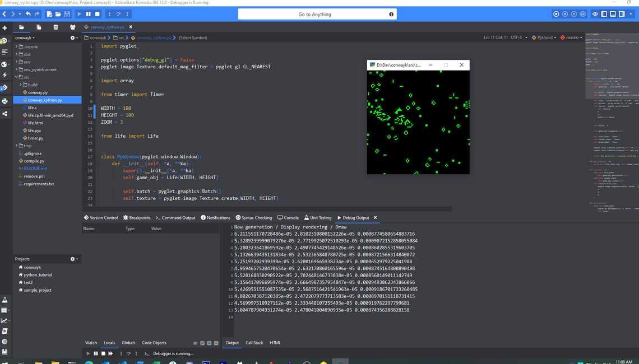This screenshot has height=364, width=639.
Task: Pause the debugger from the top toolbar
Action: [88, 14]
